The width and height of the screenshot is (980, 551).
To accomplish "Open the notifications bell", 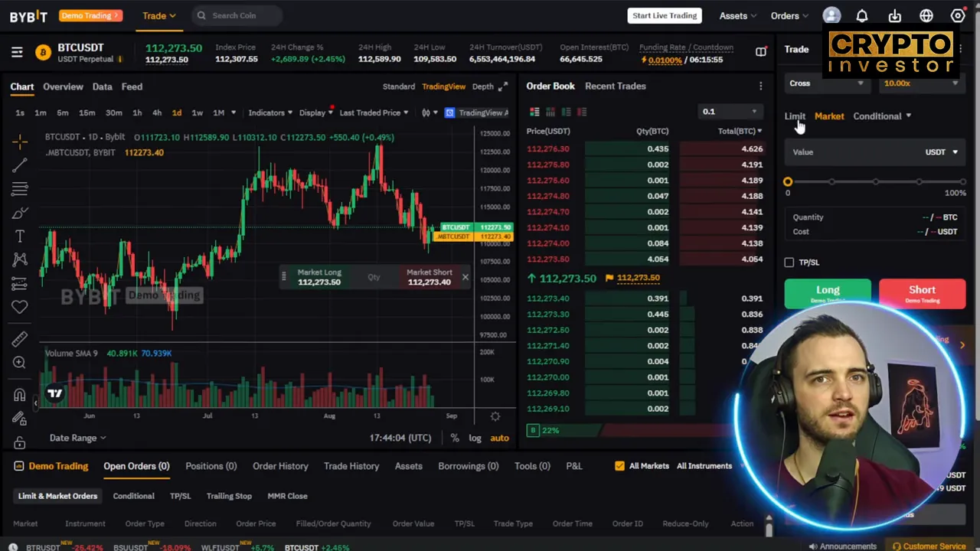I will tap(862, 15).
